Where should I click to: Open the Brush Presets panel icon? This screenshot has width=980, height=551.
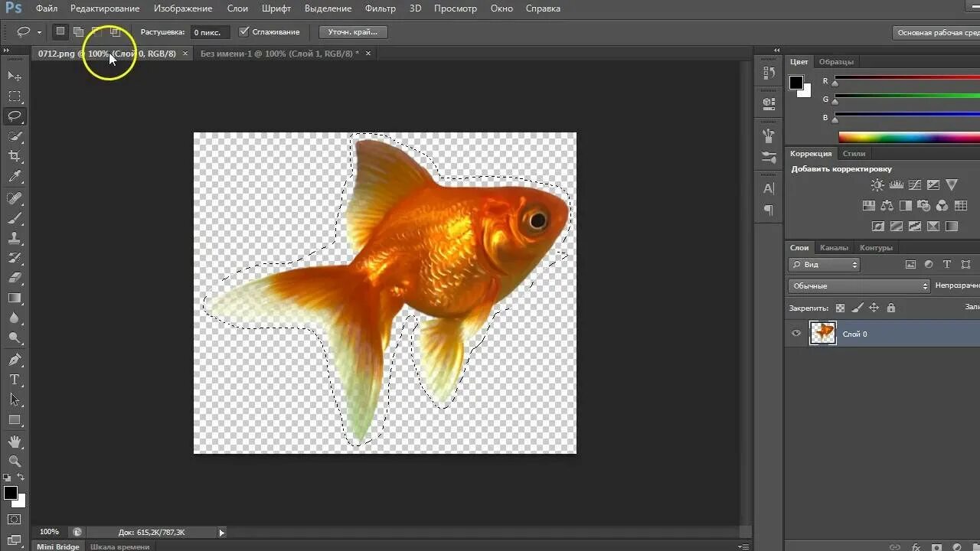coord(769,156)
